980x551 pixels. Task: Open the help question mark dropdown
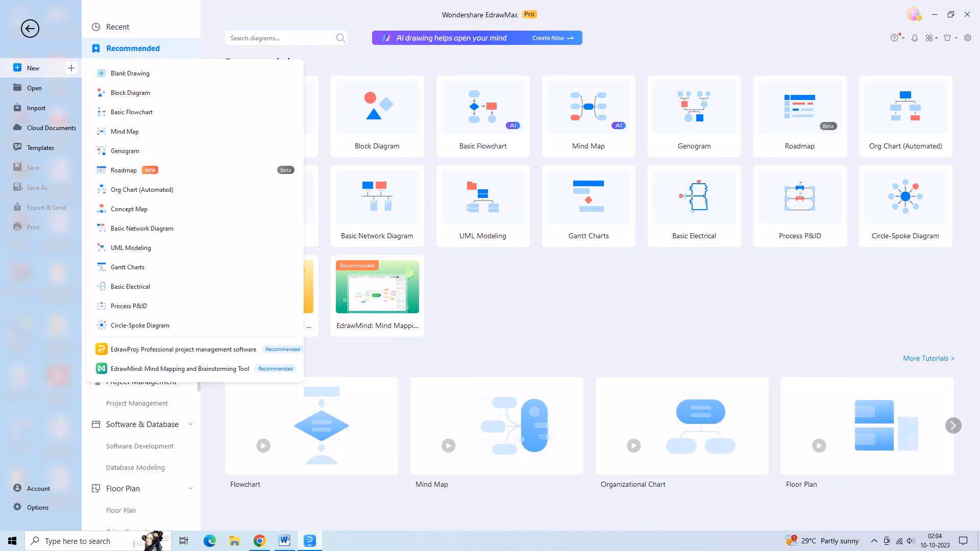[x=896, y=38]
